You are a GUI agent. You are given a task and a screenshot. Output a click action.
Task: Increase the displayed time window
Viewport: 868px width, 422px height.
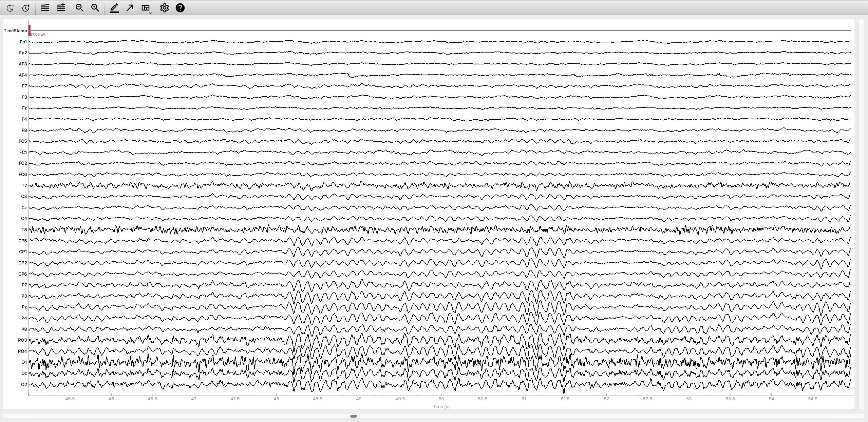point(26,8)
